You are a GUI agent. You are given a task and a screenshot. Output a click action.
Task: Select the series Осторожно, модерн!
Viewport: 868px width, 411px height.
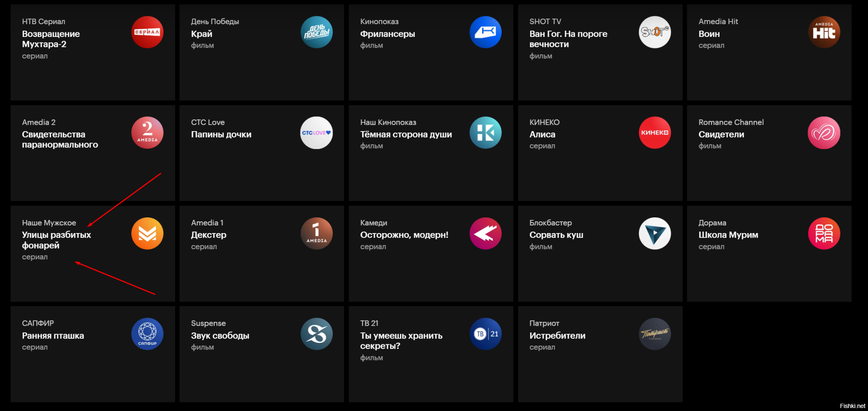coord(404,235)
